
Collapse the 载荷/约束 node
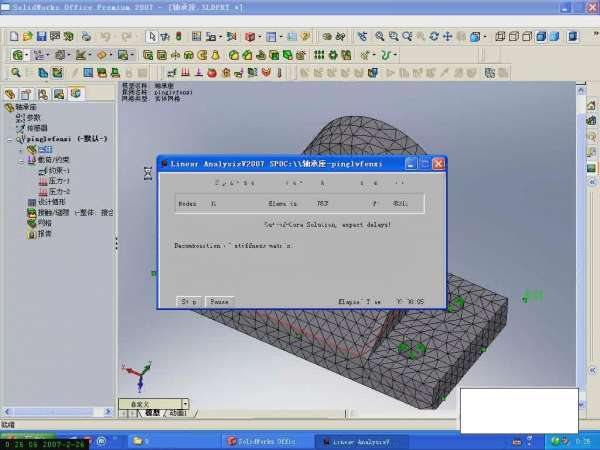pos(21,160)
